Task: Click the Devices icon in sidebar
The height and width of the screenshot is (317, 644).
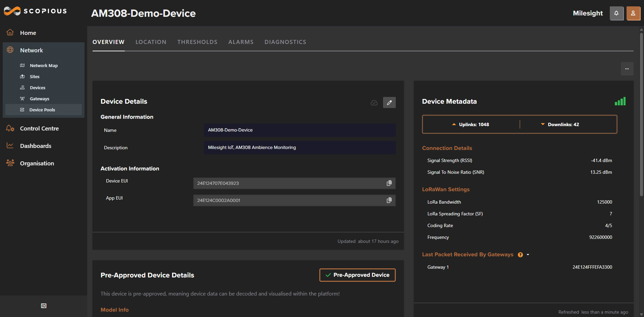Action: (22, 88)
